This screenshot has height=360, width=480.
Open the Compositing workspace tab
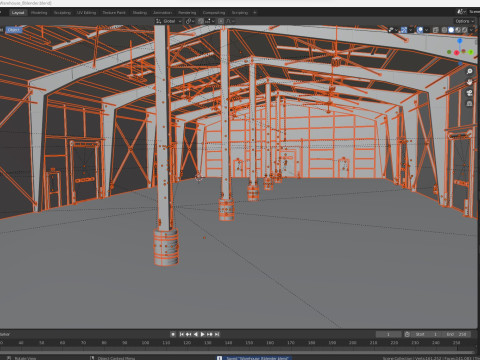click(x=214, y=13)
